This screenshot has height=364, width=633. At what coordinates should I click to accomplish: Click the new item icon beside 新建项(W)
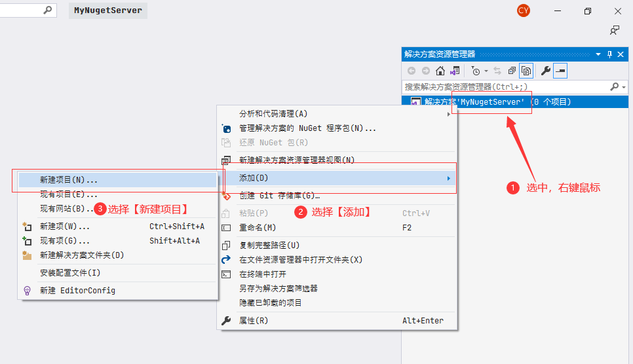(27, 227)
